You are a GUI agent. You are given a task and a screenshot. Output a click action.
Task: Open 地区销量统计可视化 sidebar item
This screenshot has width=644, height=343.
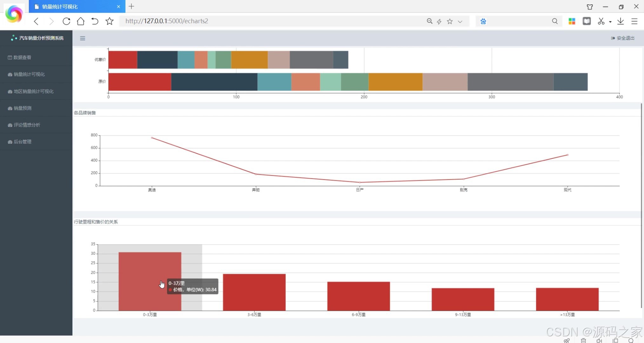(x=33, y=91)
